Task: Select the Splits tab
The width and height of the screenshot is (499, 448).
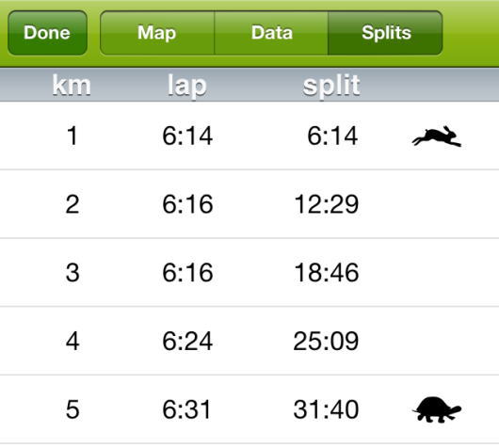Action: (x=386, y=33)
